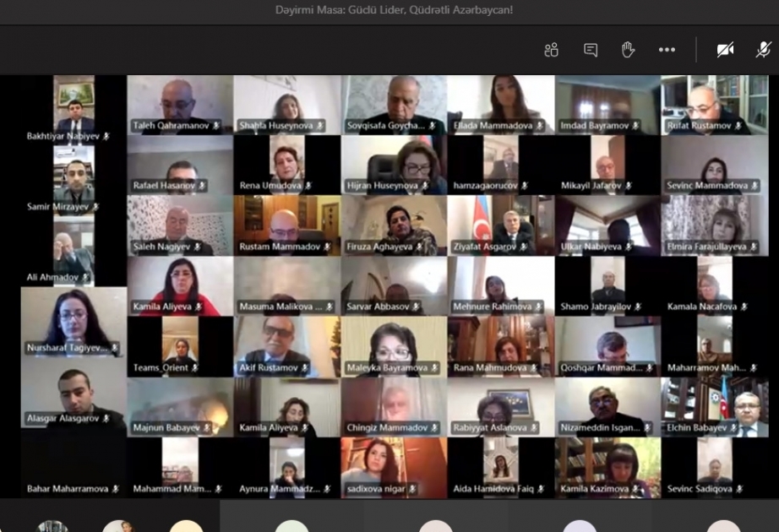
Task: Click the muted mic icon beside Saleh Nagiyev
Action: coord(197,247)
